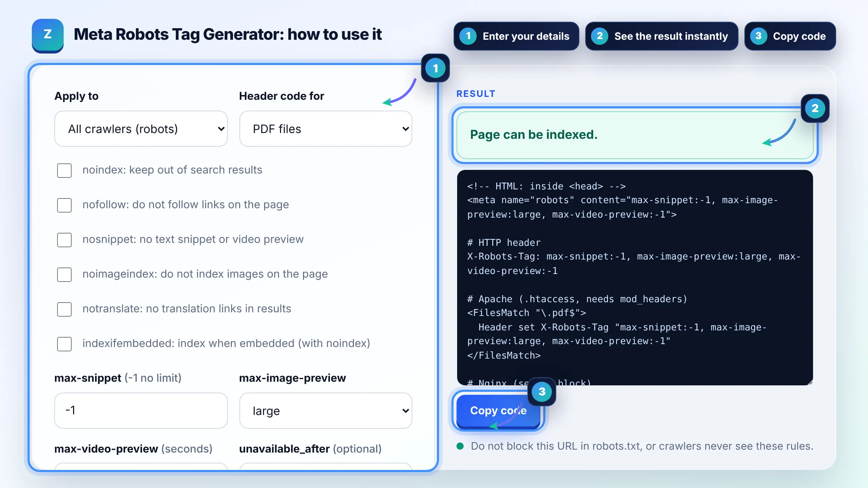Select the 'Enter your details' step tab
This screenshot has height=488, width=868.
516,36
